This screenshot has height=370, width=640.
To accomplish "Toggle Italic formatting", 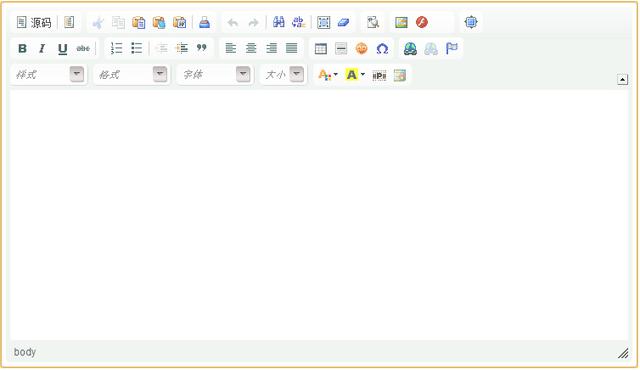I will [42, 49].
